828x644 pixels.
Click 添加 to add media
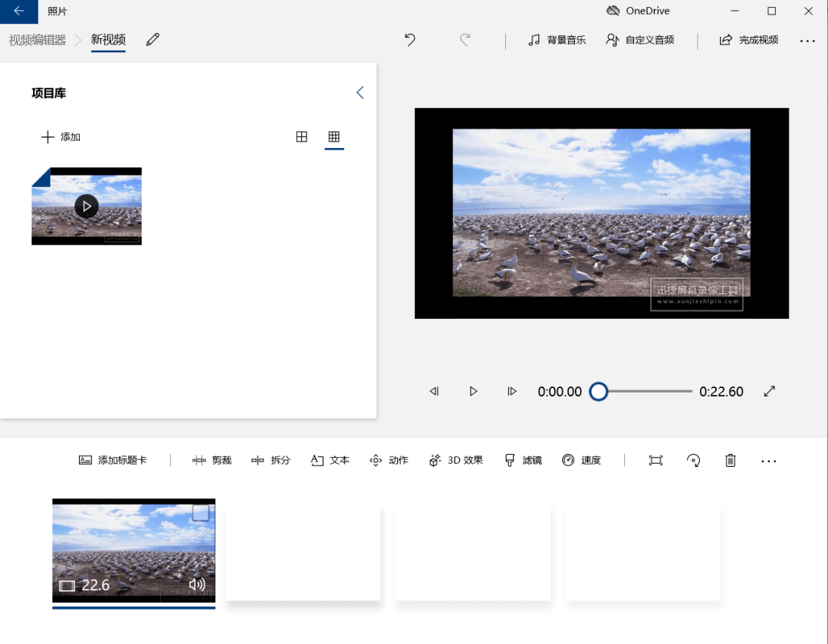(61, 136)
